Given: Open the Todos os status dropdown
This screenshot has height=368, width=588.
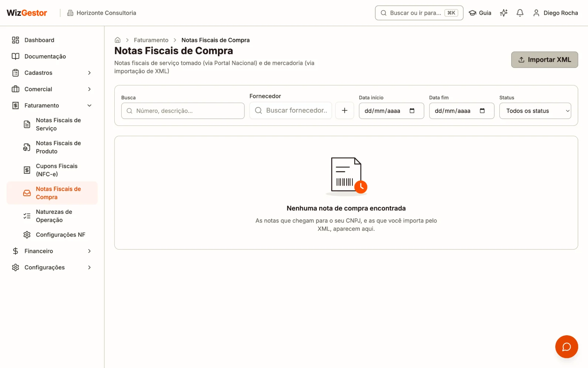Looking at the screenshot, I should (x=535, y=111).
